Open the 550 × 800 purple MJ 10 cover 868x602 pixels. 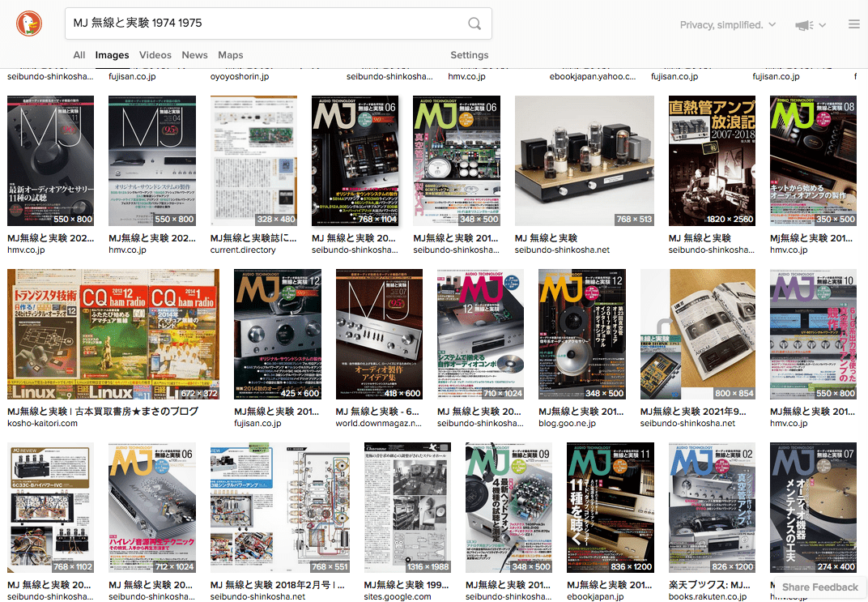813,334
